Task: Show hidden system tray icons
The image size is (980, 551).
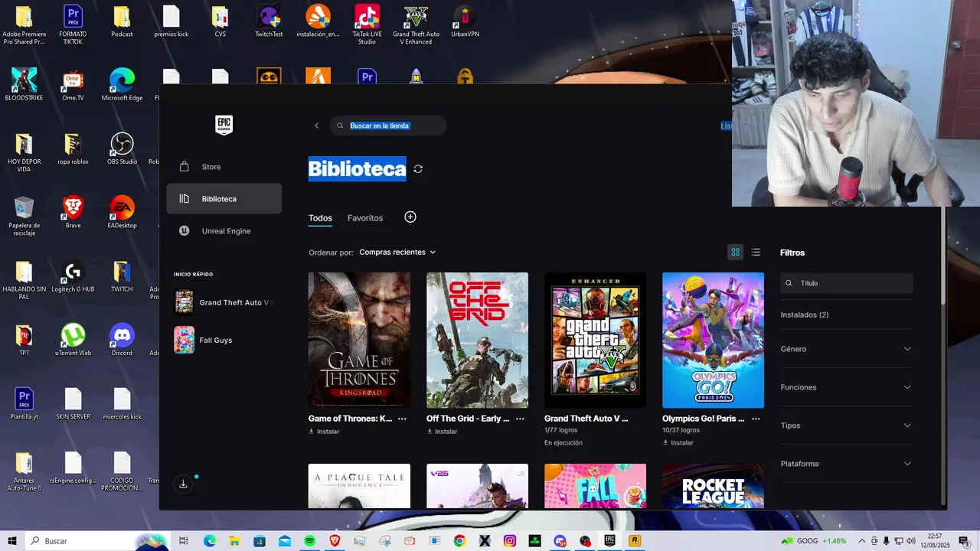Action: click(x=862, y=541)
